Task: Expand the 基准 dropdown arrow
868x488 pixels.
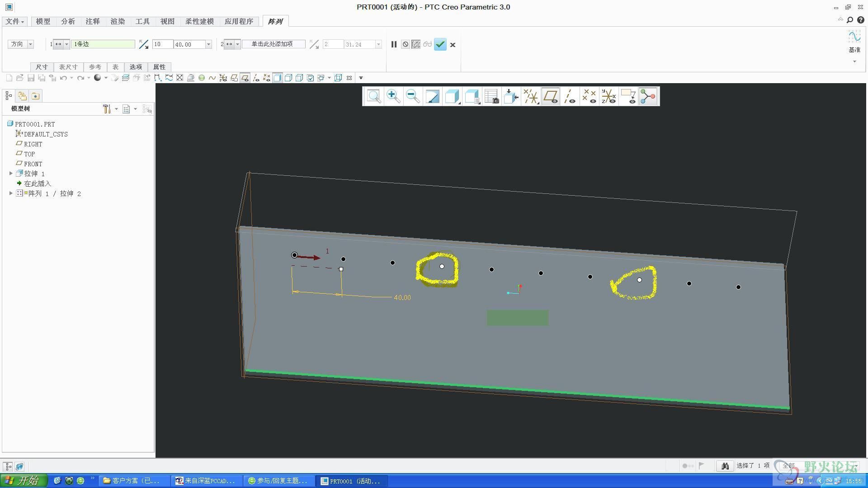Action: point(854,61)
